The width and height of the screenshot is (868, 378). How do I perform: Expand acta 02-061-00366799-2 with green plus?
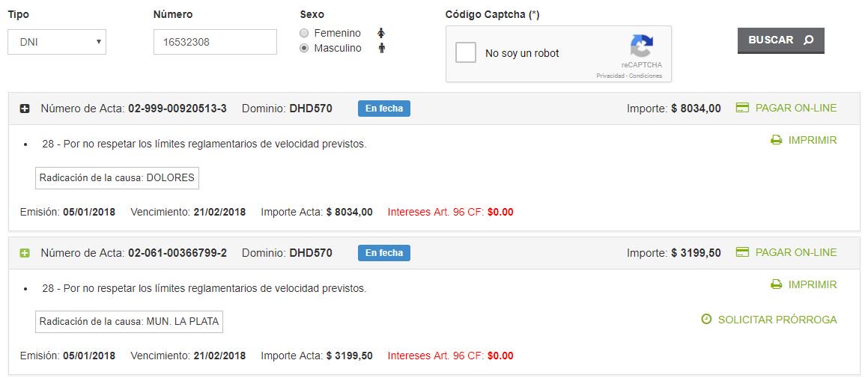tap(25, 253)
